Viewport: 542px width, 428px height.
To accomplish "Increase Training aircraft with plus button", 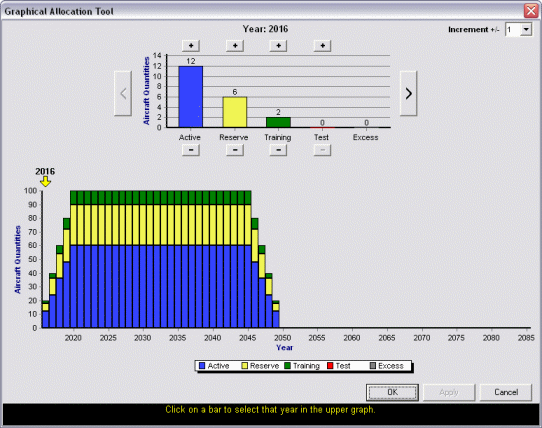I will [279, 46].
